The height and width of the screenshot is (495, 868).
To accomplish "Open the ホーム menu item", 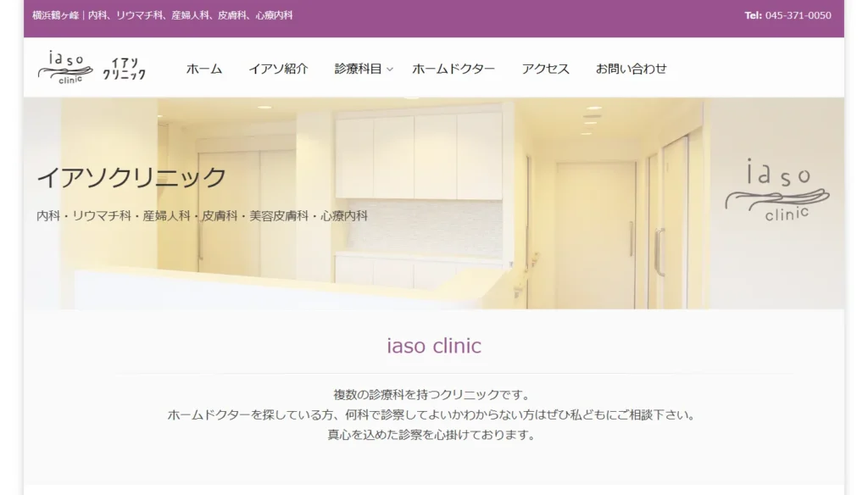I will point(204,69).
